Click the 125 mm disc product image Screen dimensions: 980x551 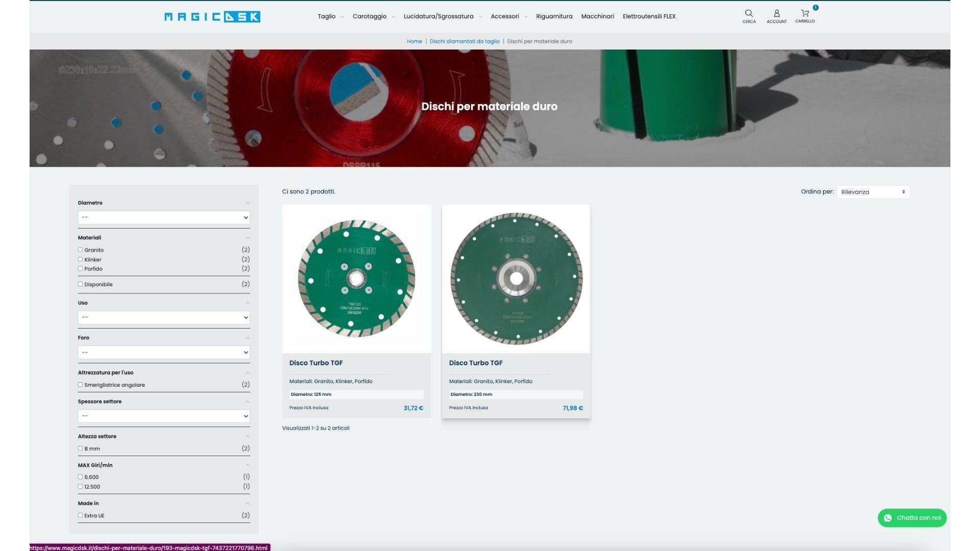tap(356, 279)
